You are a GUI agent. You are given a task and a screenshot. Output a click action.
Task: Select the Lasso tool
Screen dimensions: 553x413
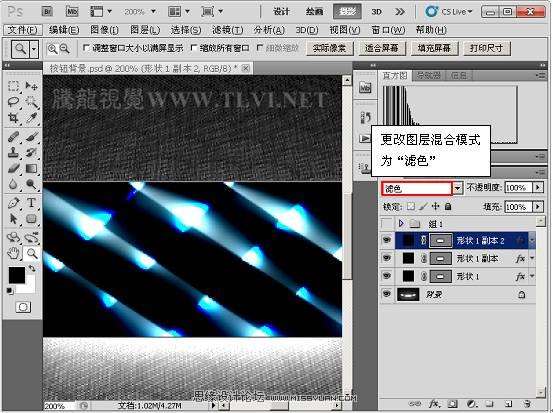13,102
